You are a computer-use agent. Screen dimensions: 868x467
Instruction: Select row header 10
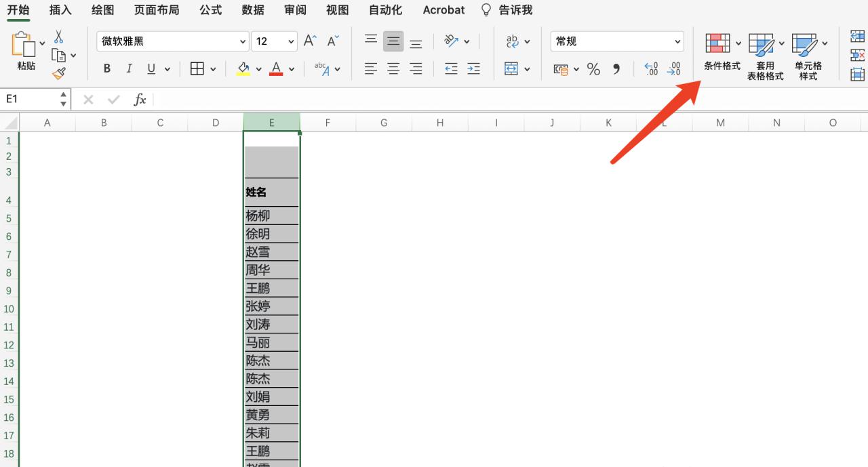click(x=9, y=308)
